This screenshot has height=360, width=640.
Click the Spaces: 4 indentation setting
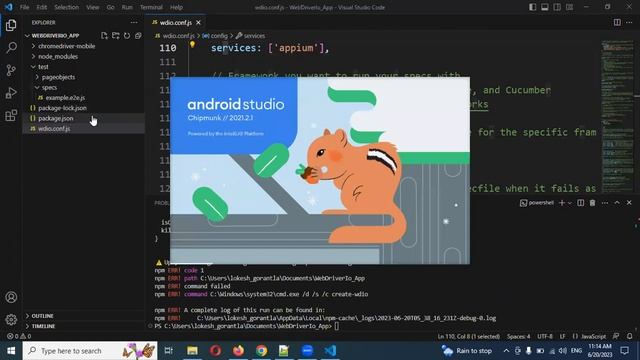(518, 336)
